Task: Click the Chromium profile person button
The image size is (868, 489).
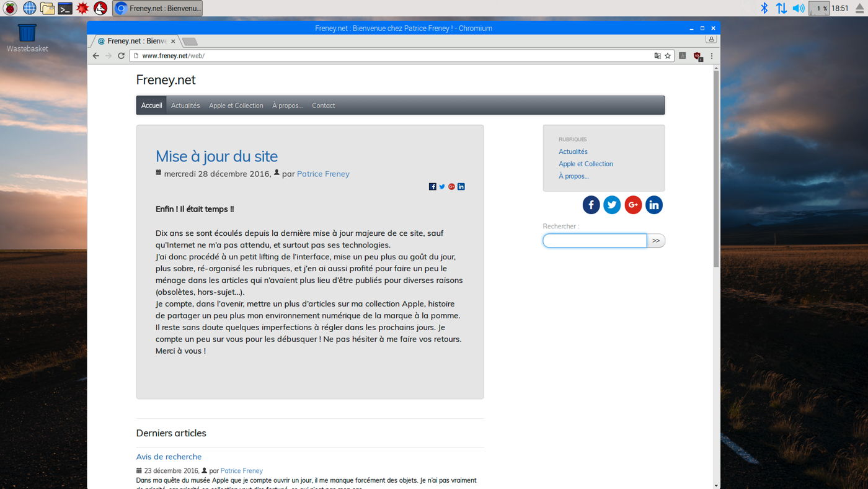Action: tap(711, 38)
